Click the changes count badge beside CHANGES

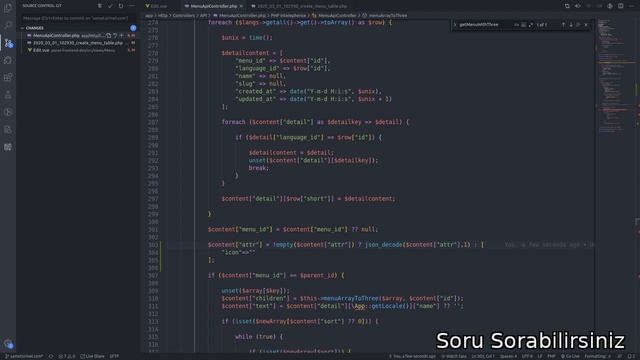pyautogui.click(x=133, y=28)
